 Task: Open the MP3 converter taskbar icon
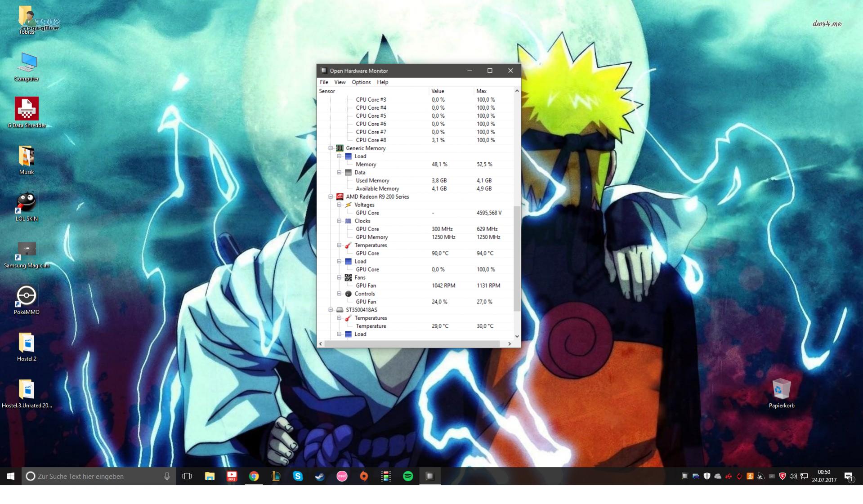click(x=232, y=476)
